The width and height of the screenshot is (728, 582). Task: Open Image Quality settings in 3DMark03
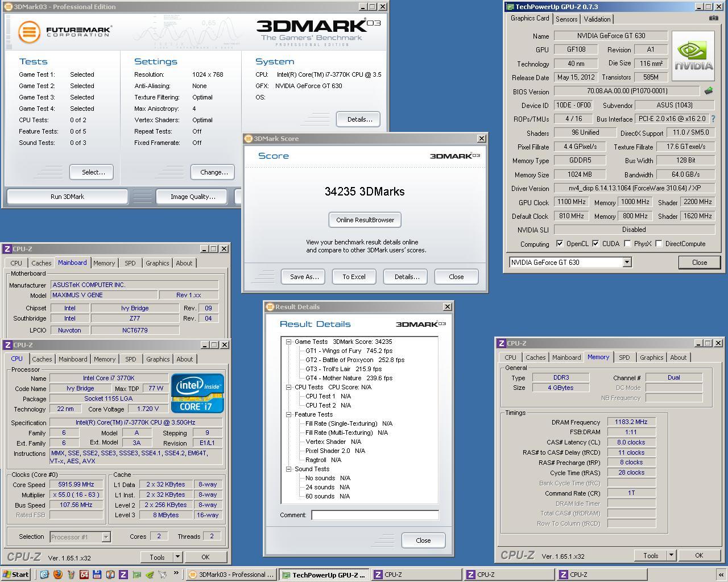[x=193, y=197]
